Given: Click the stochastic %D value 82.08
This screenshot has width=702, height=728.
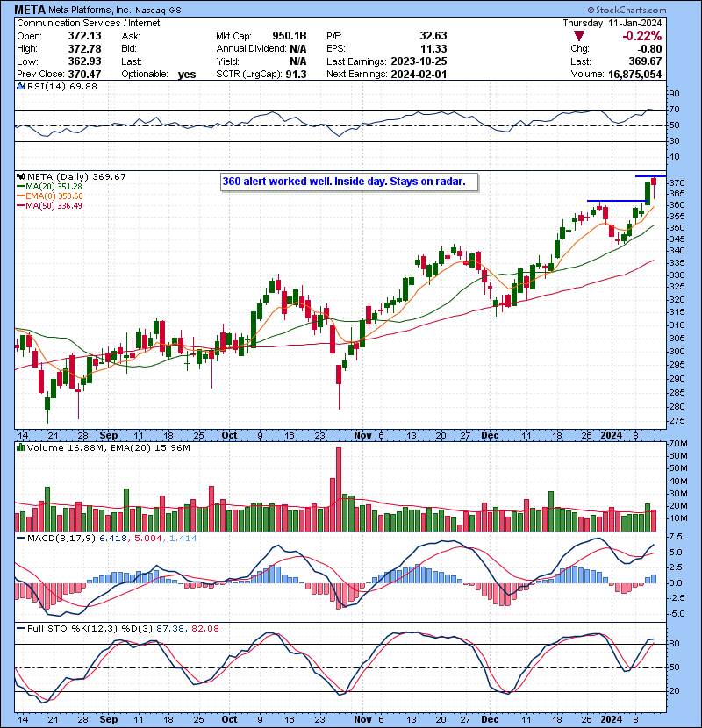Looking at the screenshot, I should pyautogui.click(x=204, y=628).
